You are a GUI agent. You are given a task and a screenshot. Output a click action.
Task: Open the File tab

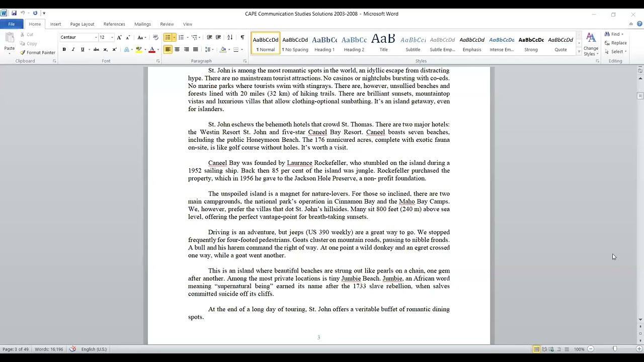click(x=11, y=24)
